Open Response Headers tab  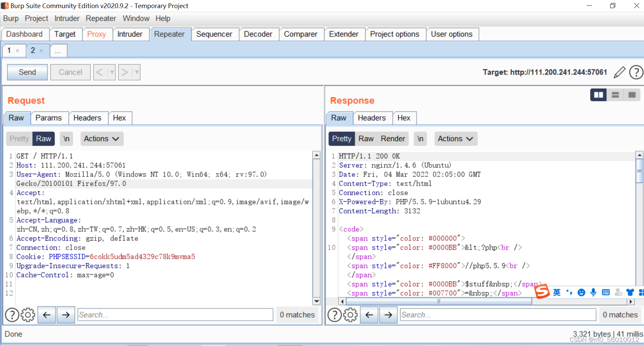[x=372, y=118]
